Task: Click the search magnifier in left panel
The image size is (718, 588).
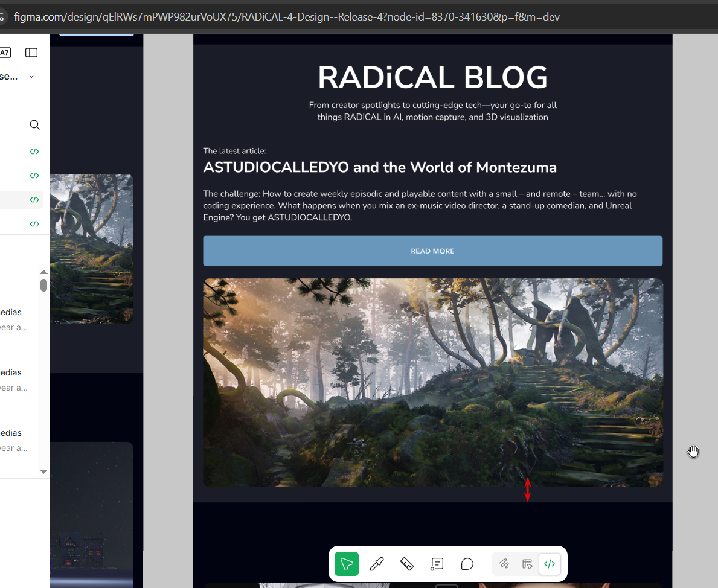Action: click(x=34, y=124)
